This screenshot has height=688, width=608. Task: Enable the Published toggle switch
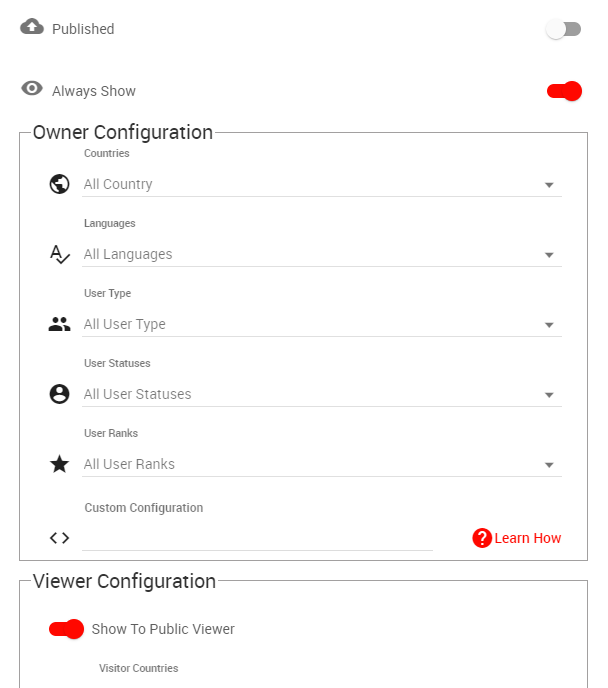563,29
